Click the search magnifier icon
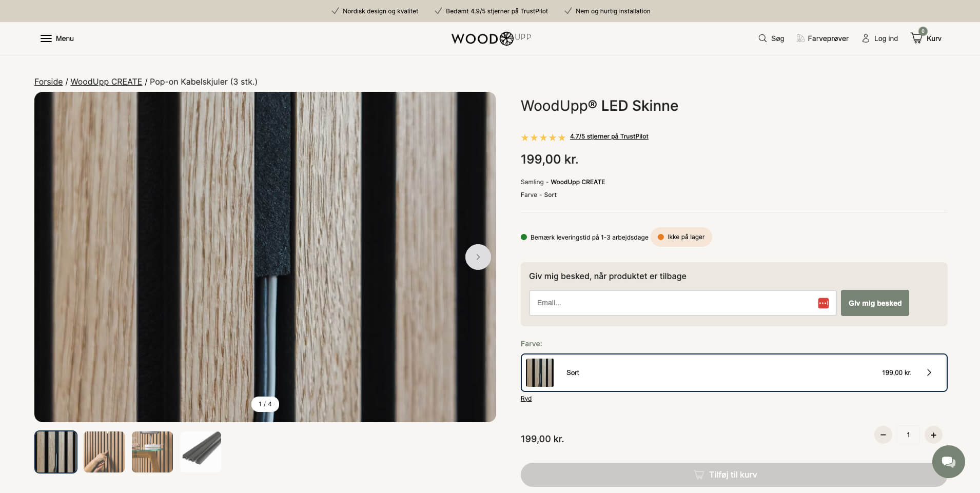 click(x=762, y=38)
